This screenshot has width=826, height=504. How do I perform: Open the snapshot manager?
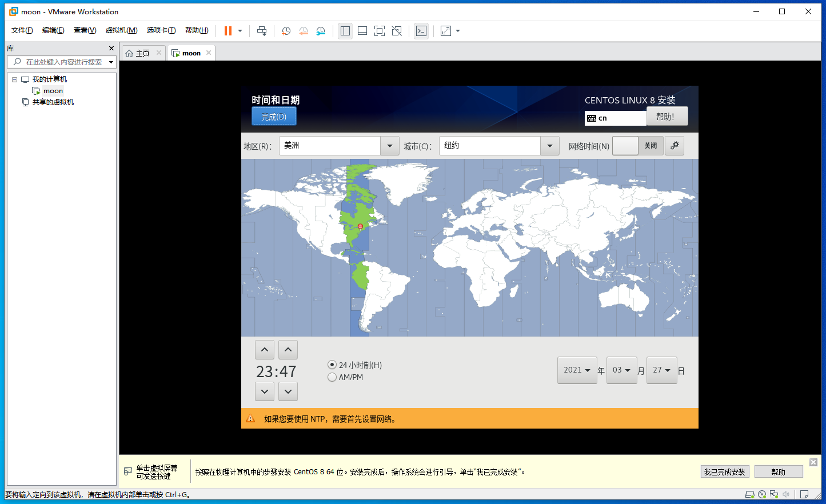pyautogui.click(x=321, y=31)
